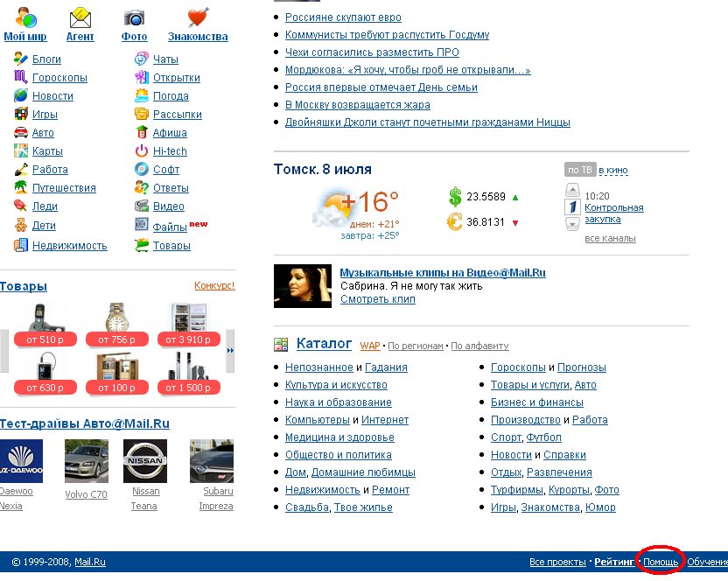728x581 pixels.
Task: Click the watch product от 756 р
Action: [x=116, y=325]
